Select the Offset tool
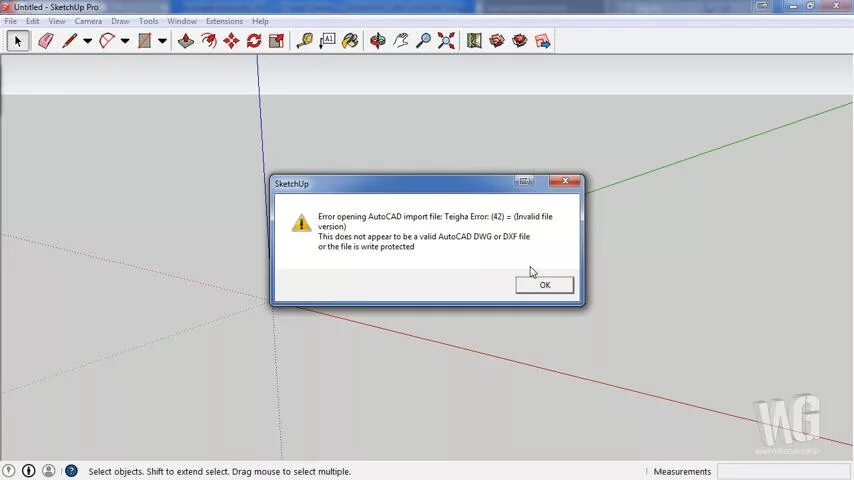Image resolution: width=854 pixels, height=480 pixels. pyautogui.click(x=209, y=41)
